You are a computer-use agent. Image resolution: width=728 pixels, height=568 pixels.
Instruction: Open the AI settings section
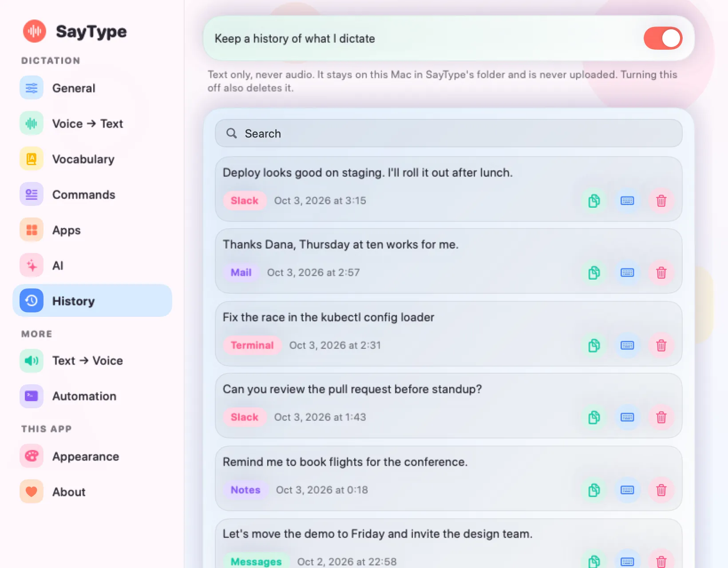pyautogui.click(x=92, y=265)
